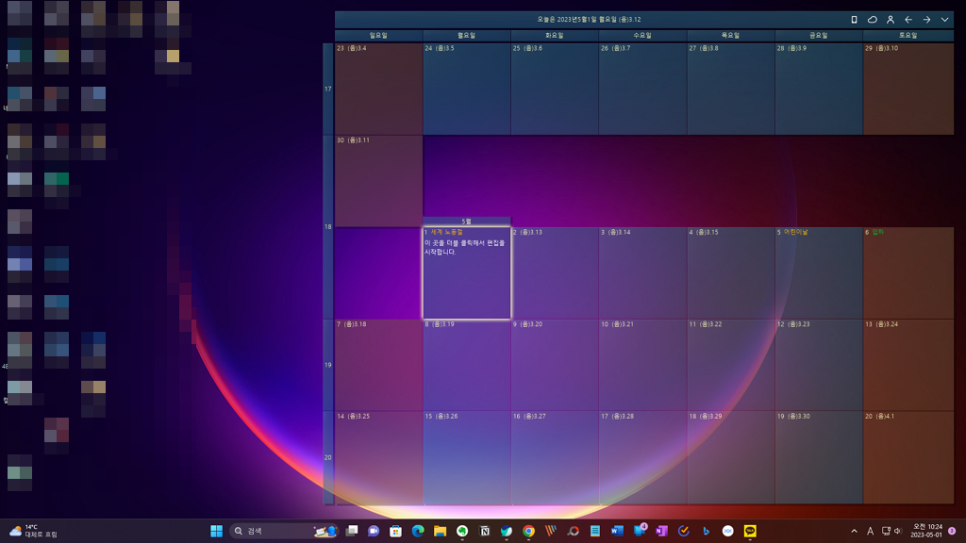The width and height of the screenshot is (966, 543).
Task: Select May 5 어린이날 cell
Action: click(818, 273)
